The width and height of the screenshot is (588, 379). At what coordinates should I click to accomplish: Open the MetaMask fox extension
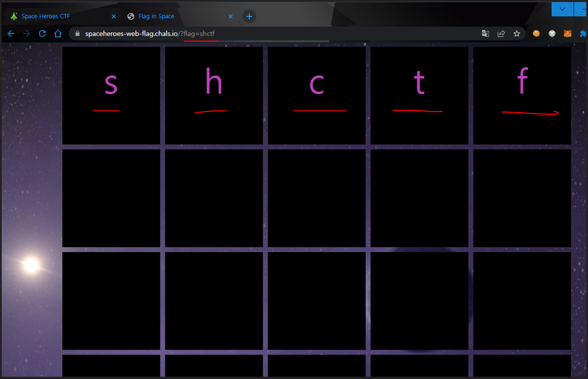(568, 33)
